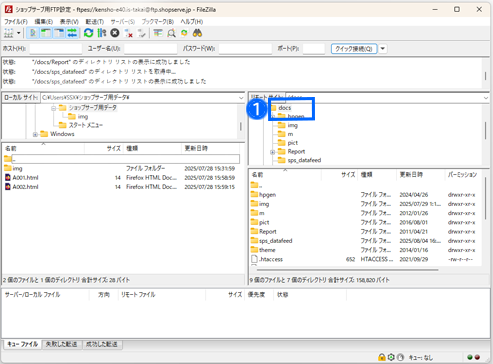Sort remote files by 名前 column
This screenshot has height=364, width=493.
pos(285,175)
